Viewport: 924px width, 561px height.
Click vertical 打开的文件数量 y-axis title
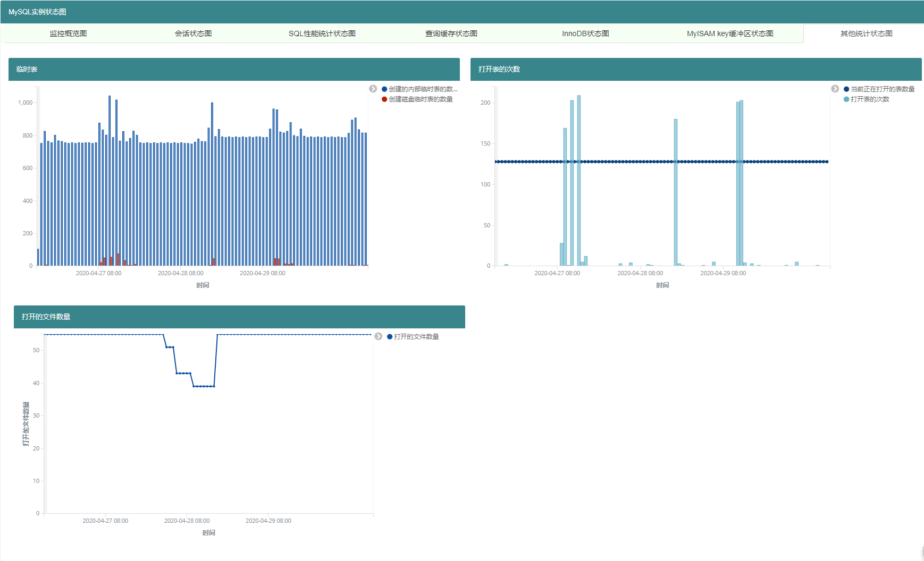coord(26,424)
